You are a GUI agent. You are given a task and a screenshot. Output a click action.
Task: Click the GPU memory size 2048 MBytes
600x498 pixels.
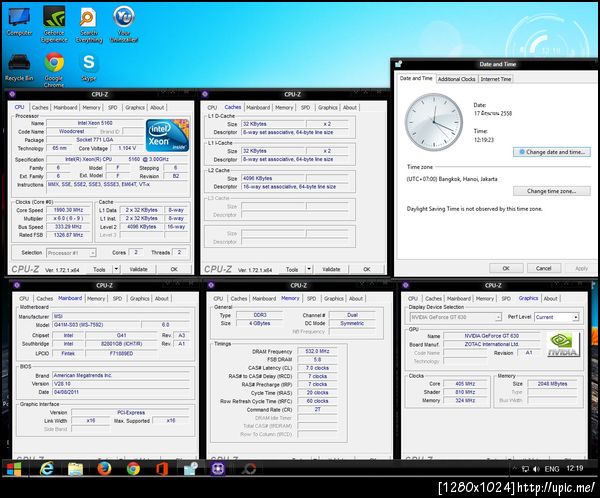point(552,384)
